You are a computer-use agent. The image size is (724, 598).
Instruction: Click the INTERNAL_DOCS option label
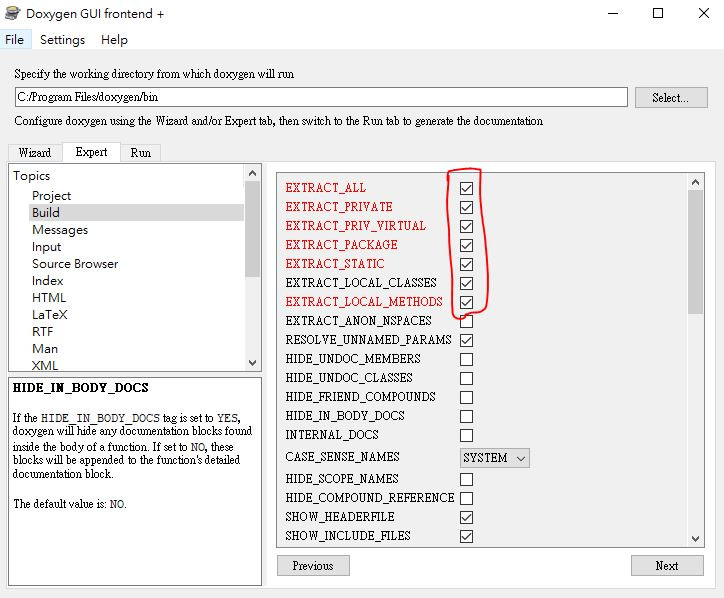coord(332,435)
